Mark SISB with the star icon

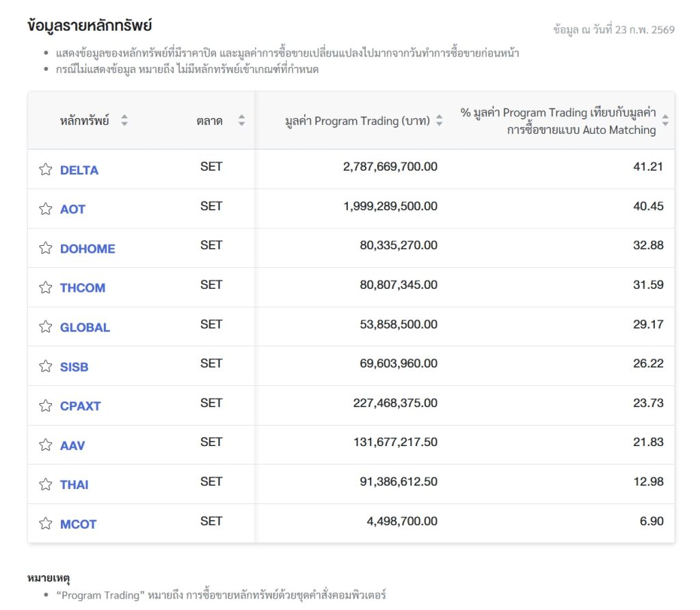(45, 367)
